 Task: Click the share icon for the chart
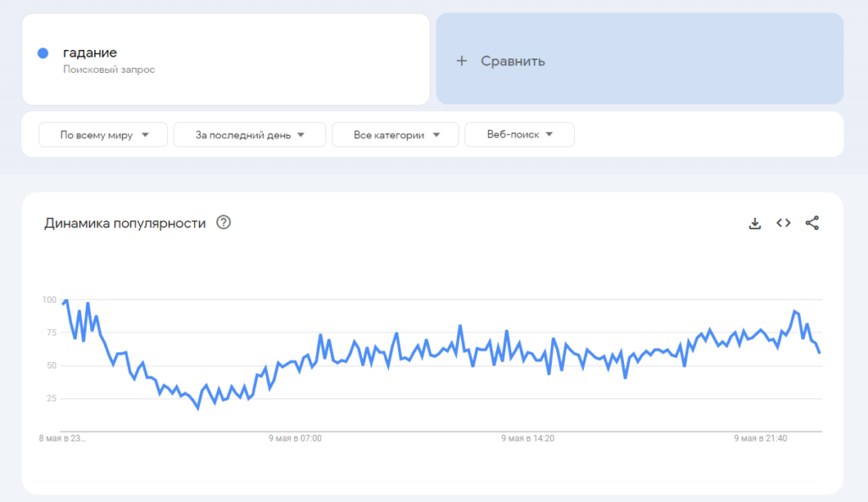pyautogui.click(x=812, y=223)
